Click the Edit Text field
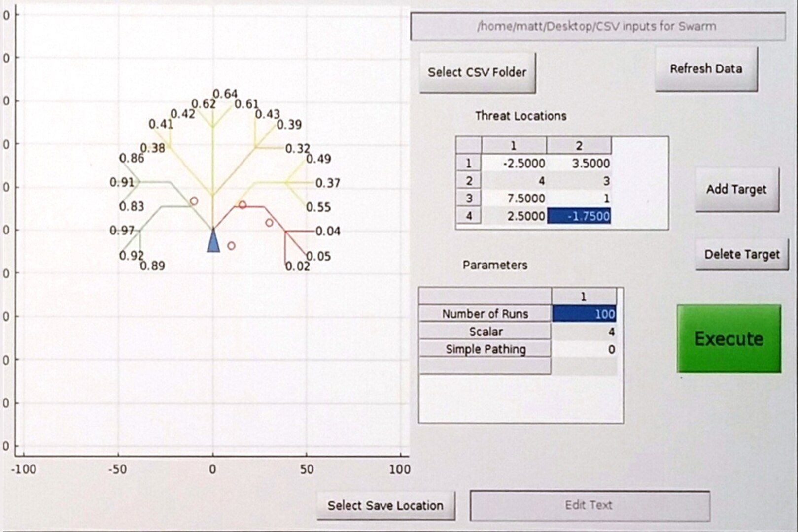This screenshot has width=798, height=532. (x=588, y=505)
